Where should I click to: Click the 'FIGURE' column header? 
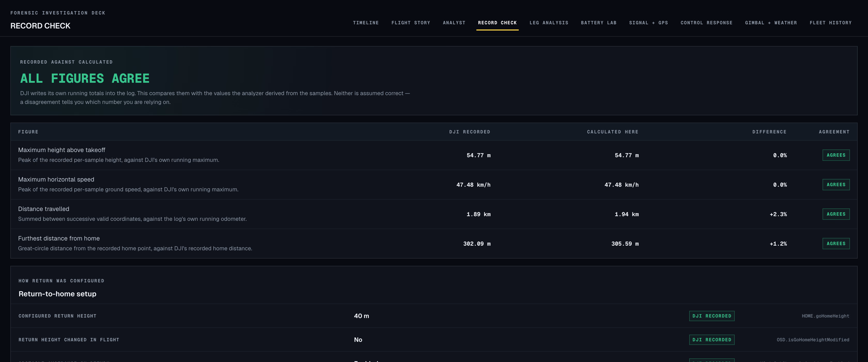click(28, 132)
